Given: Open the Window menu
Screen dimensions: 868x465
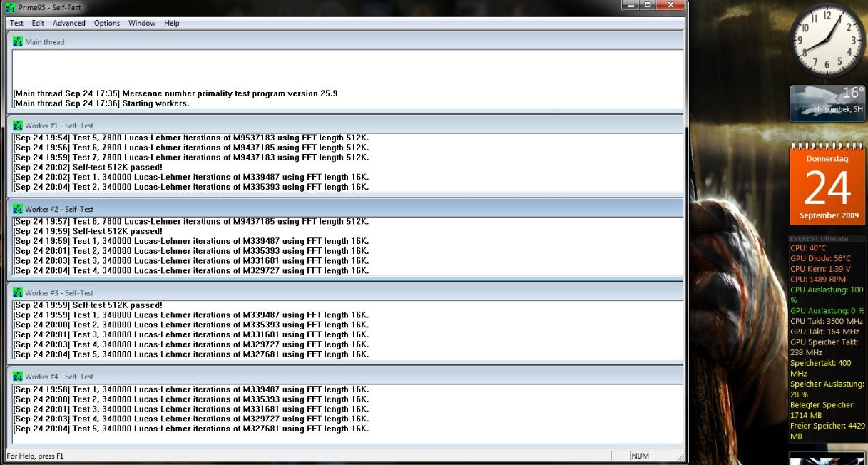Looking at the screenshot, I should click(142, 23).
